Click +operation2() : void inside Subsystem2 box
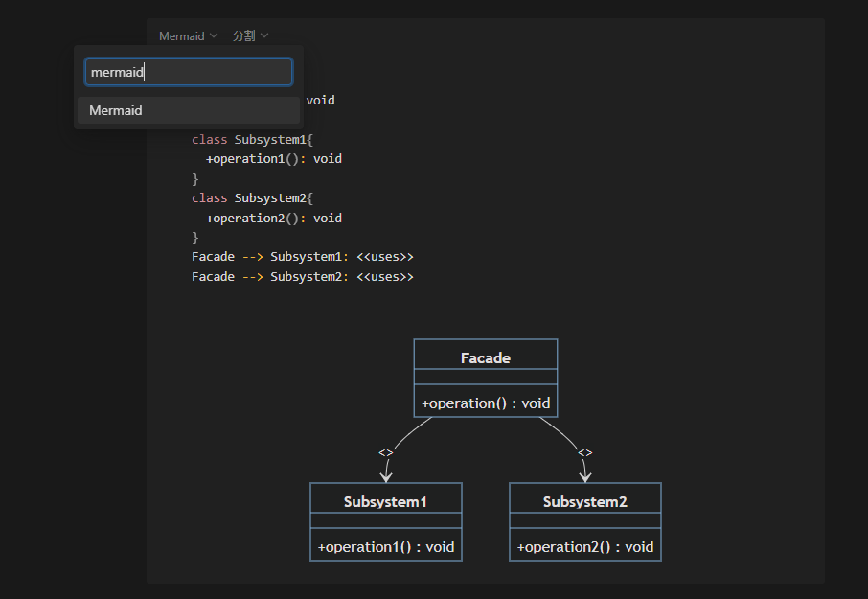Image resolution: width=868 pixels, height=599 pixels. tap(584, 544)
